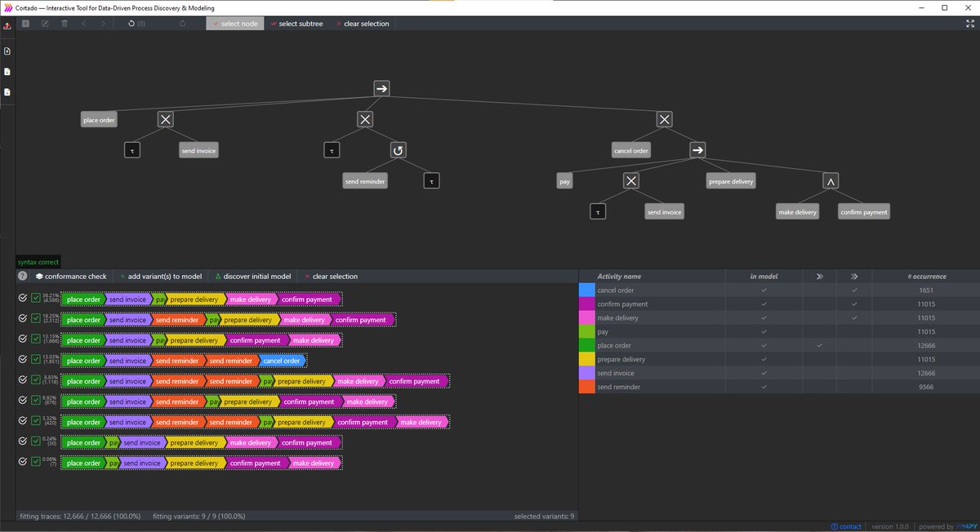Run the 'conformance check' button
980x532 pixels.
[70, 276]
